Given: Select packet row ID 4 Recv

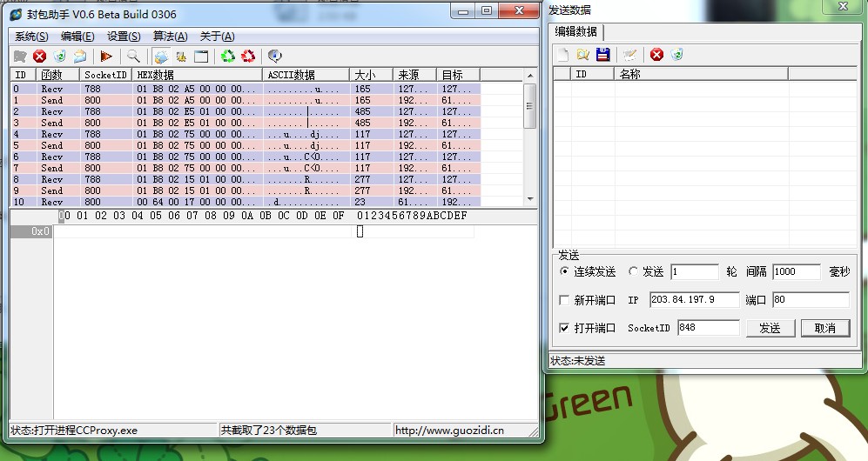Looking at the screenshot, I should point(246,134).
